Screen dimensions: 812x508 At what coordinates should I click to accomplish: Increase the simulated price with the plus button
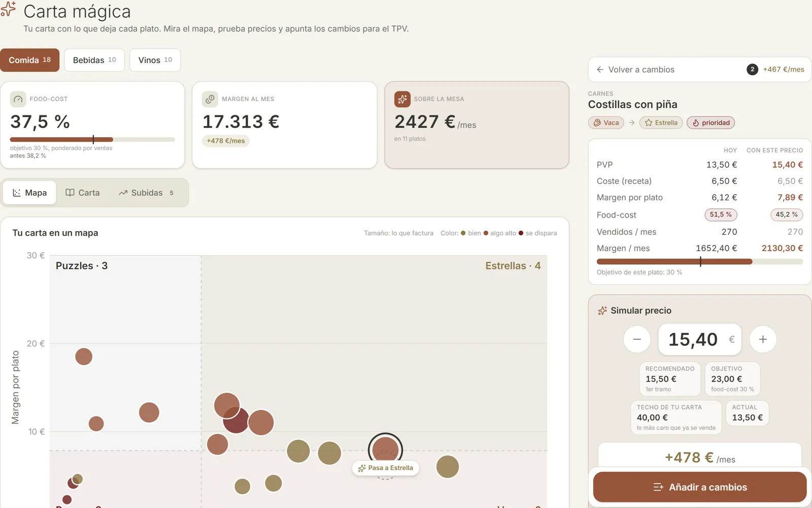(763, 339)
